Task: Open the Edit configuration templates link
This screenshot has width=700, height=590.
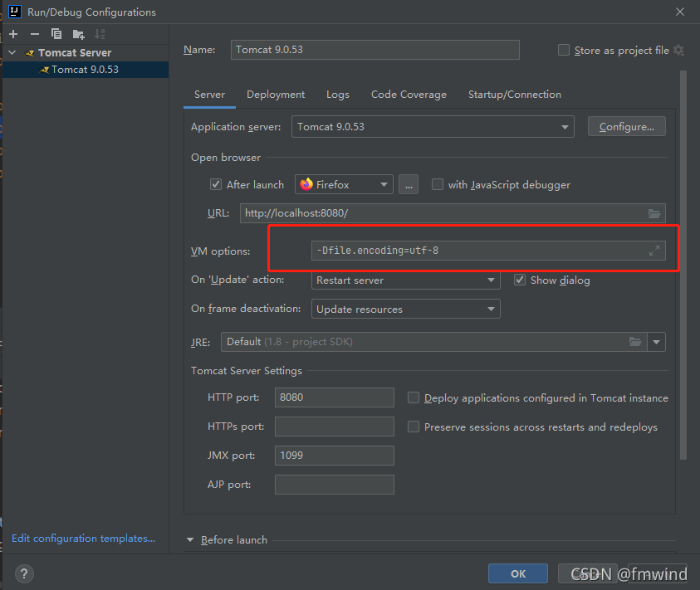Action: (83, 539)
